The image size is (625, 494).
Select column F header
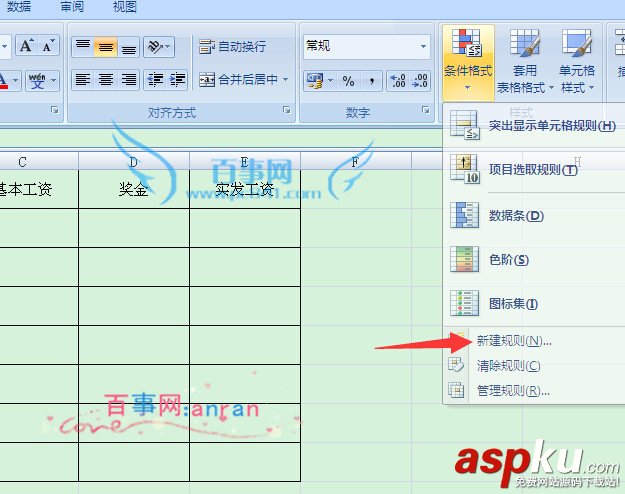(356, 162)
